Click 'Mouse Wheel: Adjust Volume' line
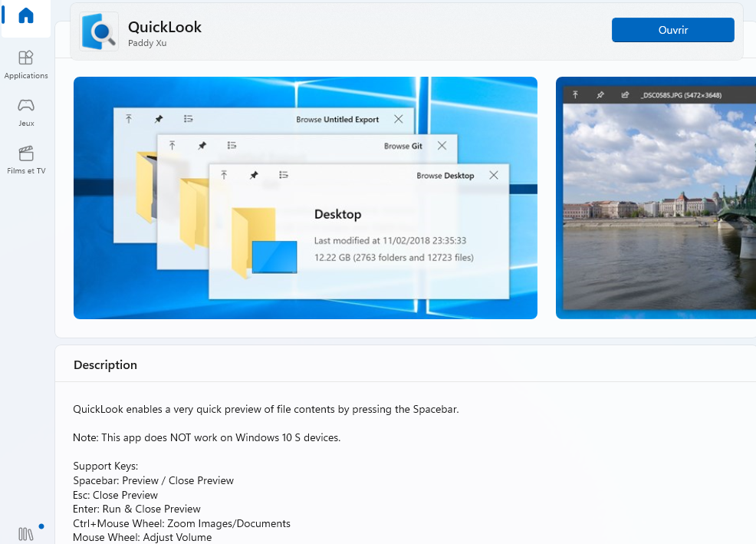This screenshot has width=756, height=544. [143, 537]
